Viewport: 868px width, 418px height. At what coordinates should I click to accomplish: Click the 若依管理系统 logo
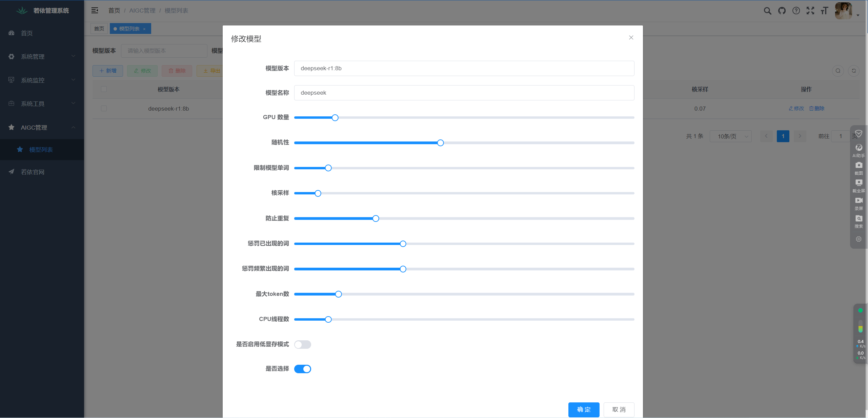42,11
